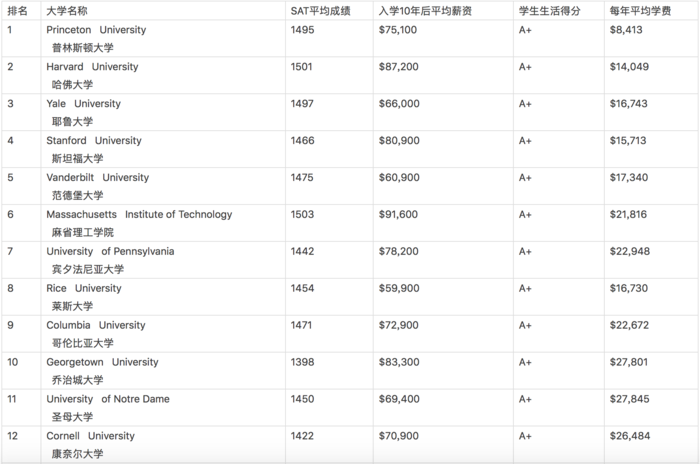Click the $83,300 salary cell
700x464 pixels.
click(x=399, y=362)
